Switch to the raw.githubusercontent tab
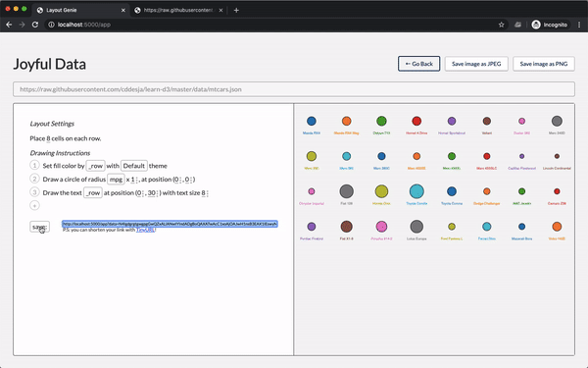Viewport: 588px width, 368px height. 178,10
